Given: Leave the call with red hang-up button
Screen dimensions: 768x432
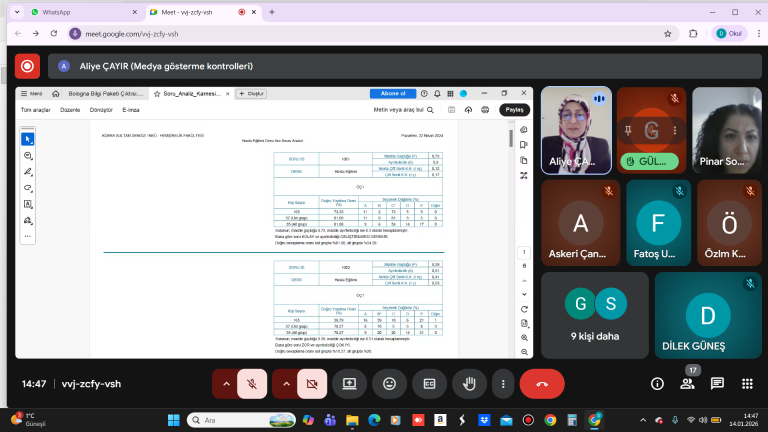Looking at the screenshot, I should pos(542,383).
